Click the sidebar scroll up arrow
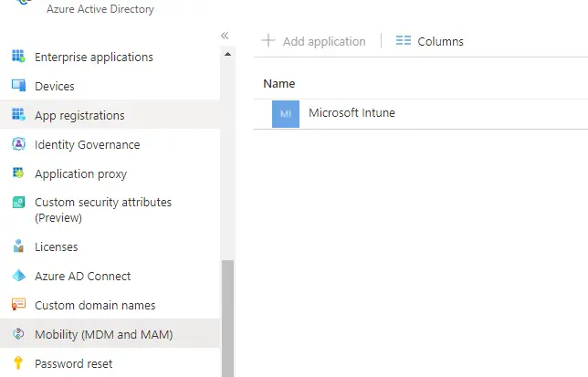This screenshot has height=377, width=588. pyautogui.click(x=227, y=55)
